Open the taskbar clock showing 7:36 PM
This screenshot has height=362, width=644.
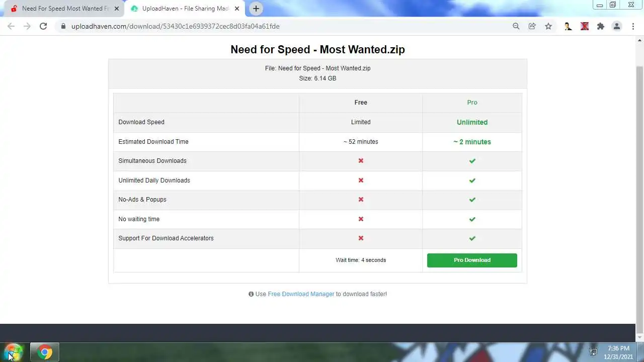pos(618,352)
